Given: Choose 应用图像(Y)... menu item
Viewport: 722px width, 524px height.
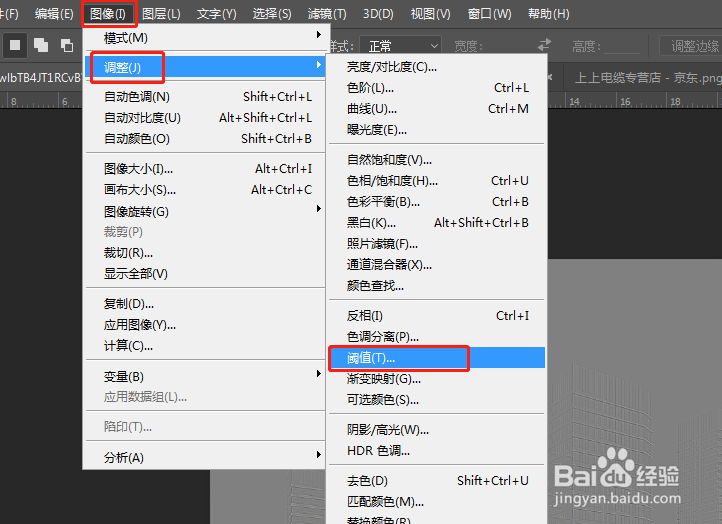Looking at the screenshot, I should click(205, 325).
